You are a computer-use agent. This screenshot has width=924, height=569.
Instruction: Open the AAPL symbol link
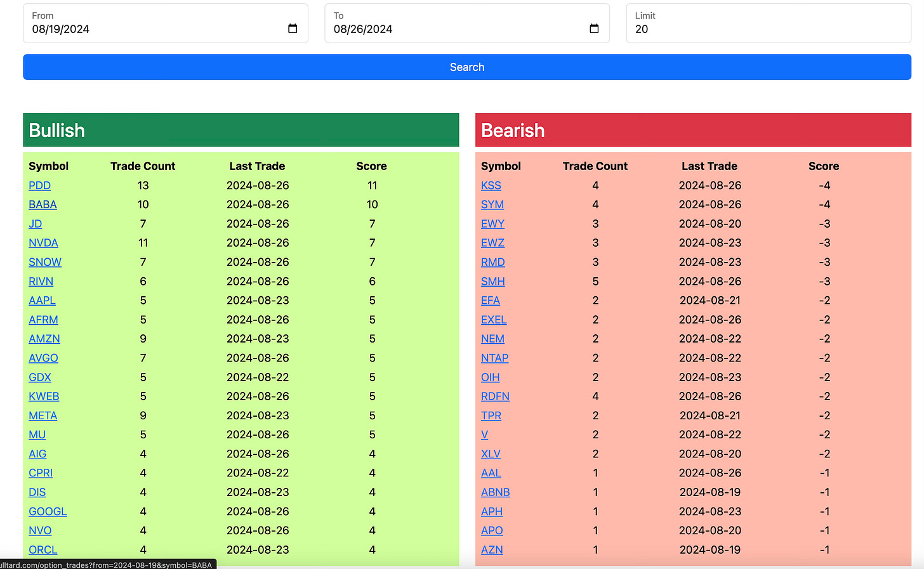click(x=42, y=300)
